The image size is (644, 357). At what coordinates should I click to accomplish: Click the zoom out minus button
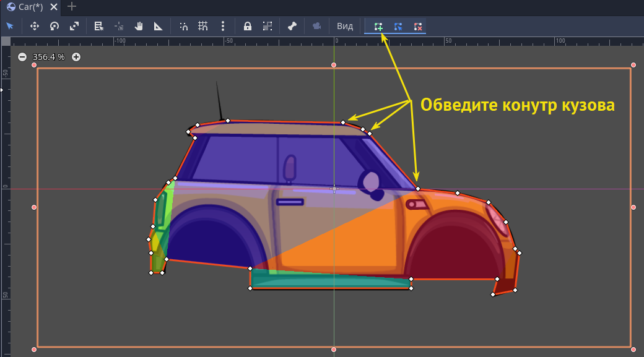[x=22, y=57]
